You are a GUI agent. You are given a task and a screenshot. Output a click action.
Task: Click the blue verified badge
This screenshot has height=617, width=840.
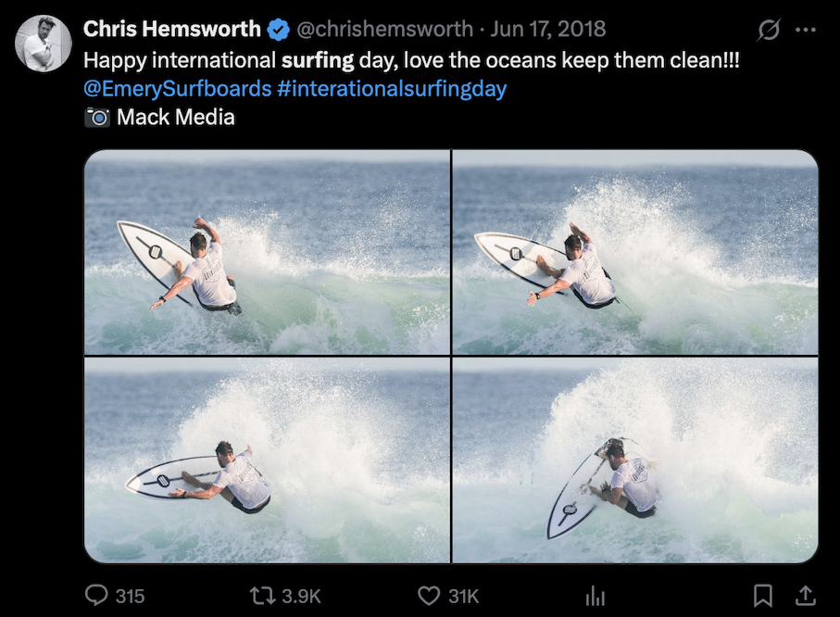point(278,30)
